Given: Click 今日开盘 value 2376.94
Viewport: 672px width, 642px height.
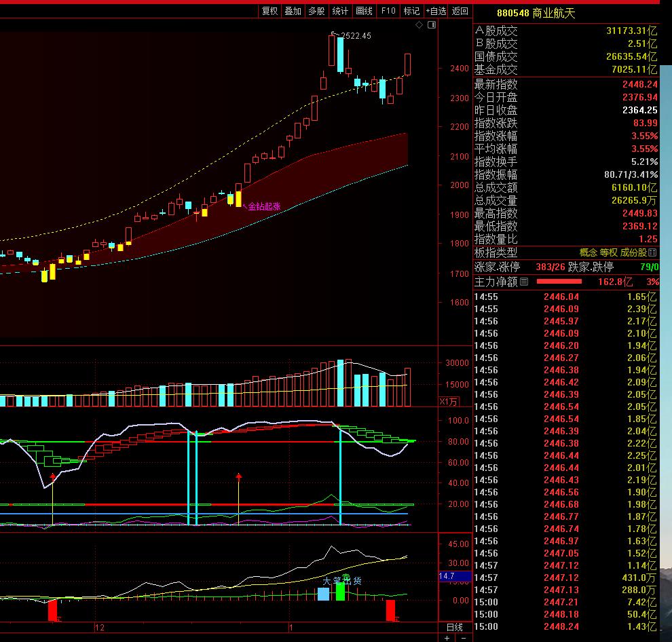Looking at the screenshot, I should click(640, 97).
